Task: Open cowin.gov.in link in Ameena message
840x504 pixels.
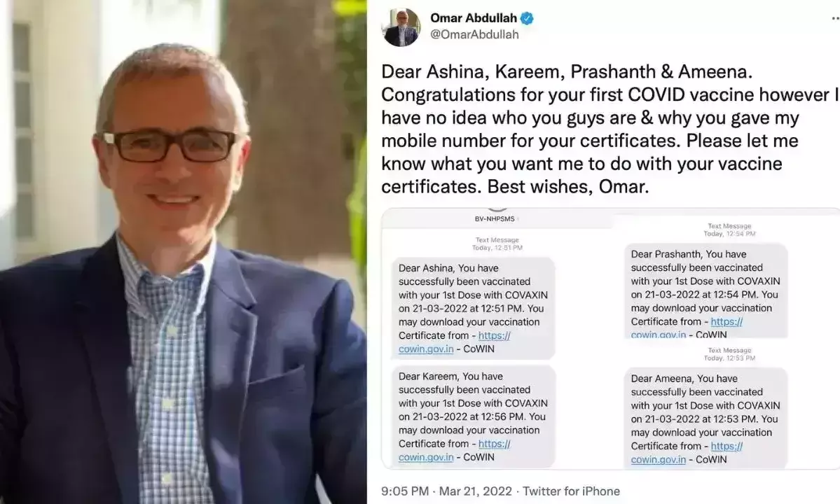Action: pos(659,459)
